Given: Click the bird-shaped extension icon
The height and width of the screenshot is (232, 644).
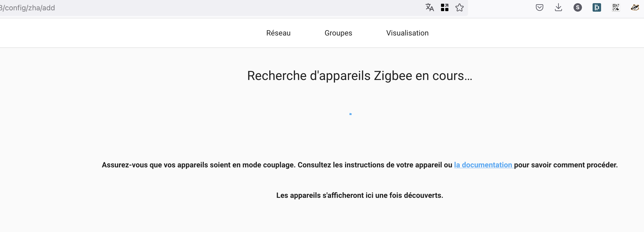Looking at the screenshot, I should (635, 7).
